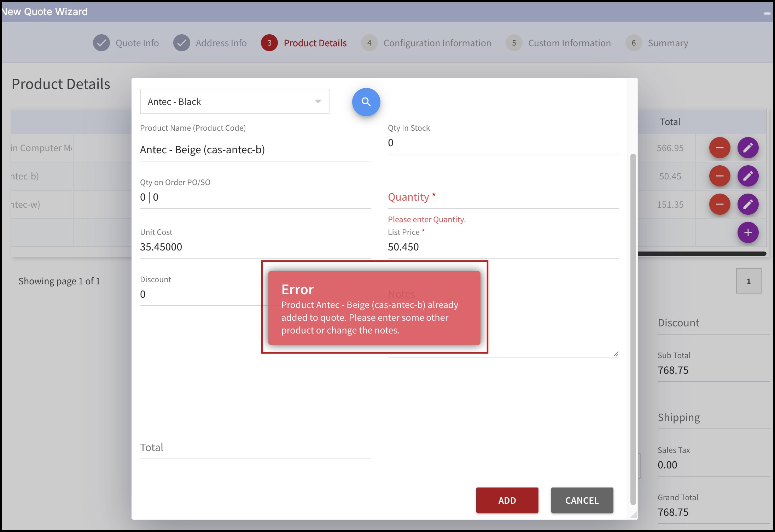Click the table horizontal scrollbar
Image resolution: width=775 pixels, height=532 pixels.
tap(702, 254)
